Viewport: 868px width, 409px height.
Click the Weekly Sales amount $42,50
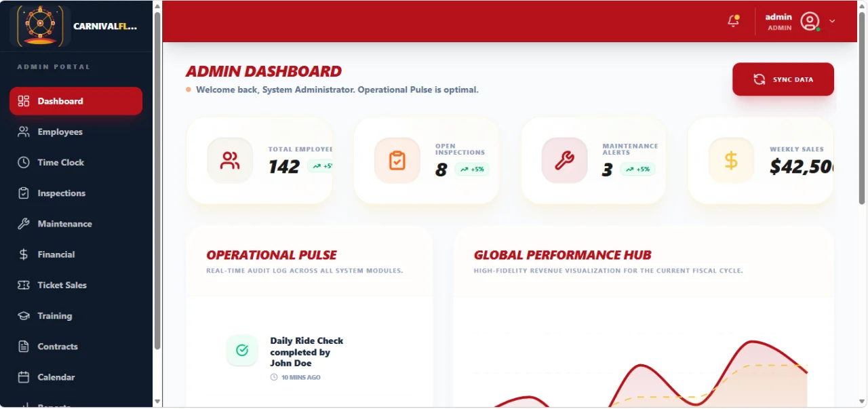point(802,167)
